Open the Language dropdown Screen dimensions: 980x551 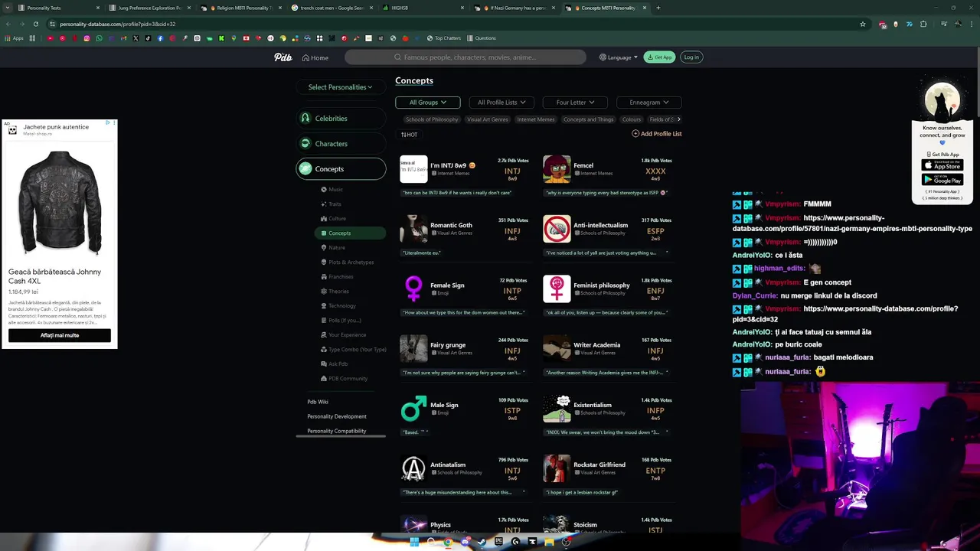[619, 57]
